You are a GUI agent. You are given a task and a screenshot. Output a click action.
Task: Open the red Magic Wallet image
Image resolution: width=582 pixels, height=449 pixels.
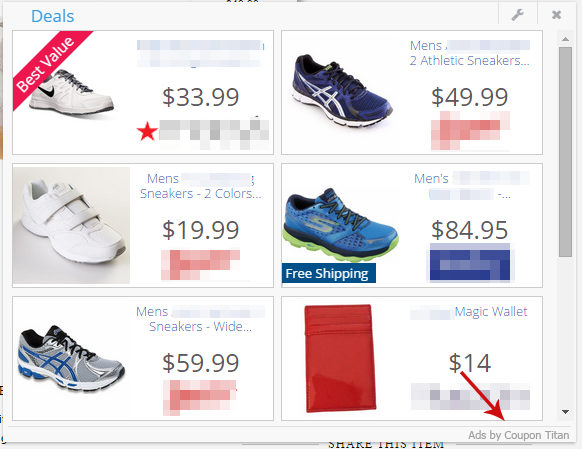pyautogui.click(x=340, y=358)
